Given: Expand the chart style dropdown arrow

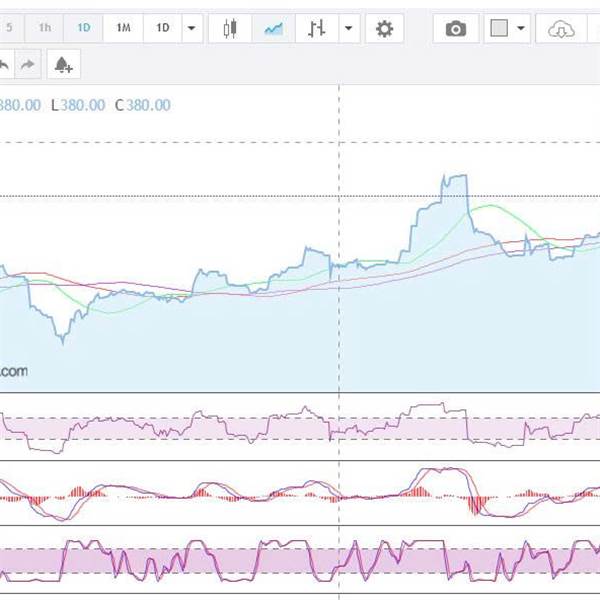Looking at the screenshot, I should pyautogui.click(x=348, y=29).
